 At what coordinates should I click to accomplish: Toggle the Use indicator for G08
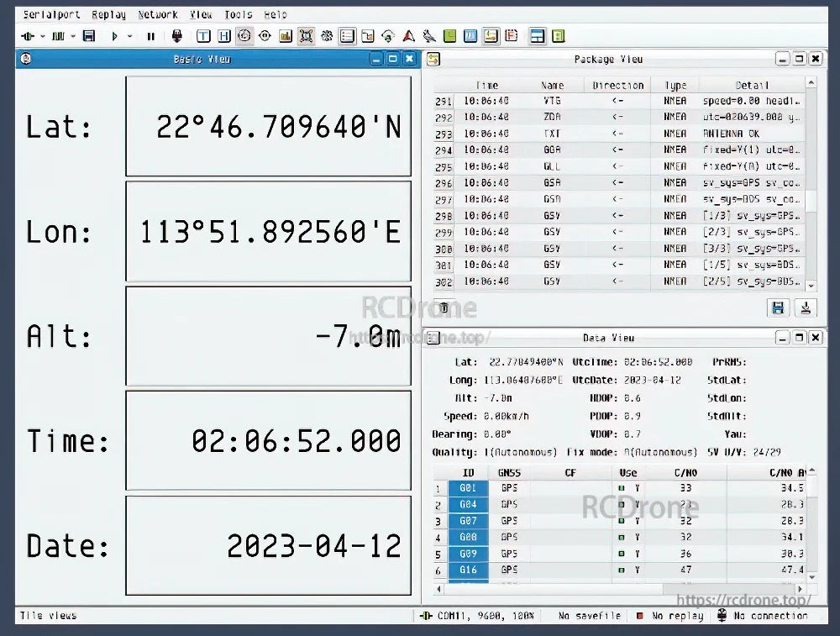coord(622,537)
